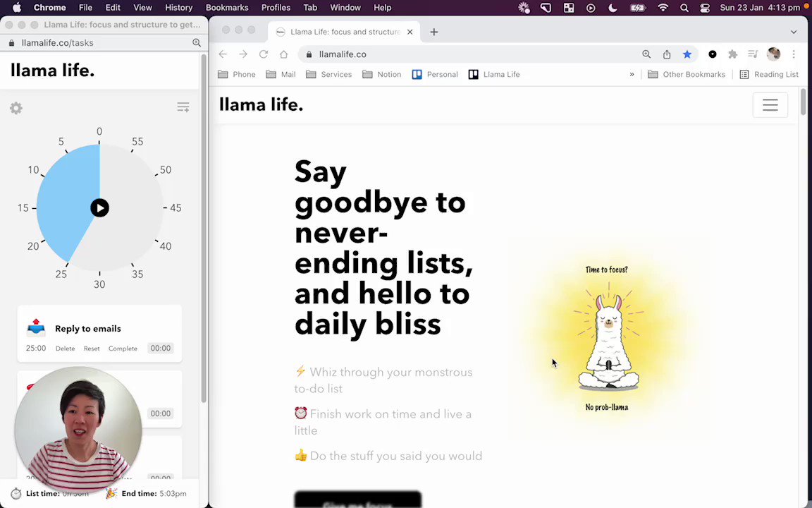
Task: Open the Mail bookmarks folder
Action: point(281,74)
